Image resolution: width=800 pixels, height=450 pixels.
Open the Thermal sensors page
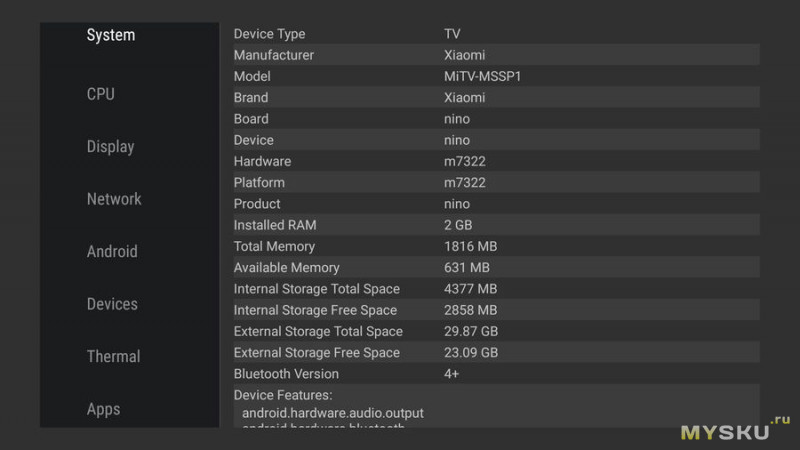pyautogui.click(x=113, y=357)
